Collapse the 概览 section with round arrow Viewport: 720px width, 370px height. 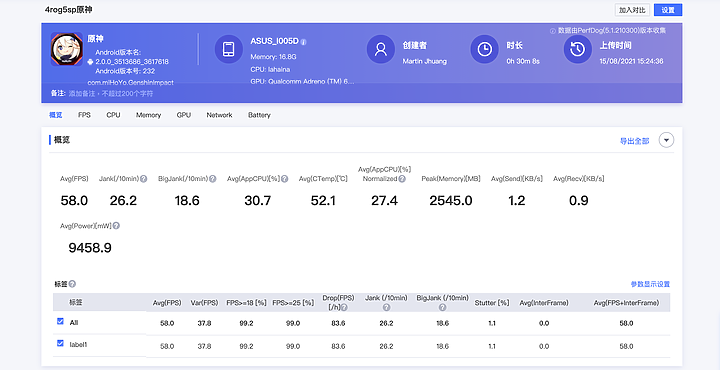(x=666, y=140)
